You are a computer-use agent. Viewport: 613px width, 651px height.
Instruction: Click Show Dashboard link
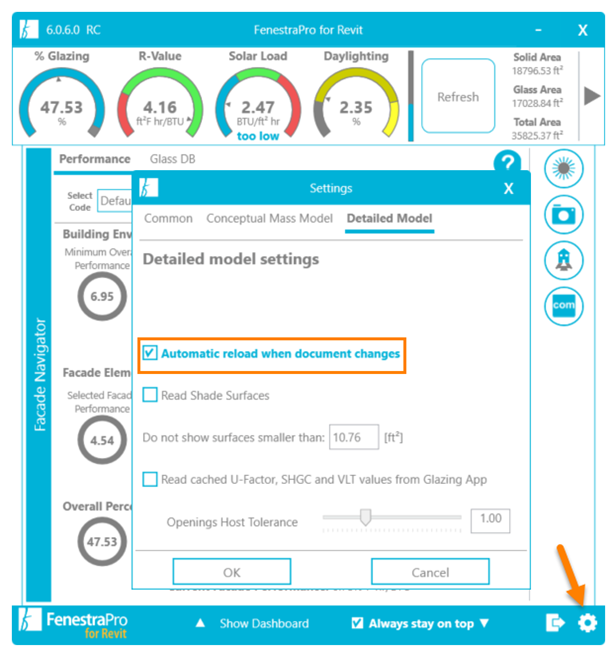click(264, 623)
